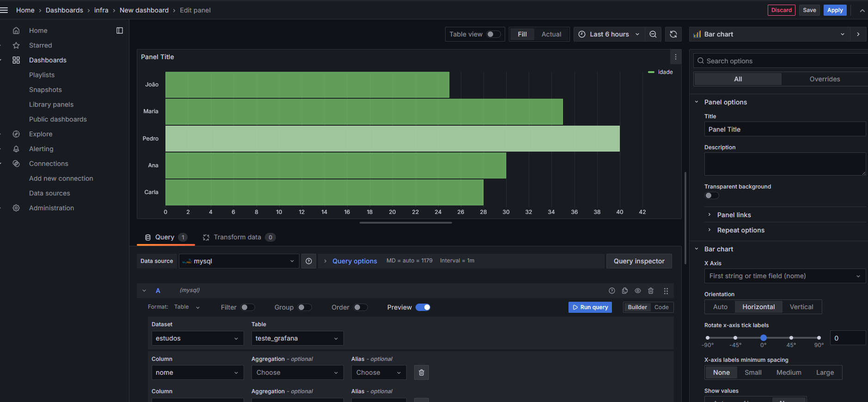The width and height of the screenshot is (868, 402).
Task: Click the Explore compass icon
Action: click(x=16, y=134)
